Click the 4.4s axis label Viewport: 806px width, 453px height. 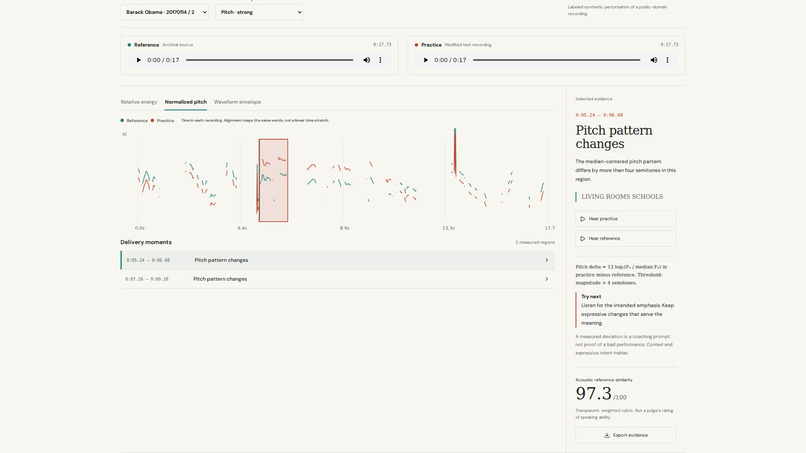point(242,228)
